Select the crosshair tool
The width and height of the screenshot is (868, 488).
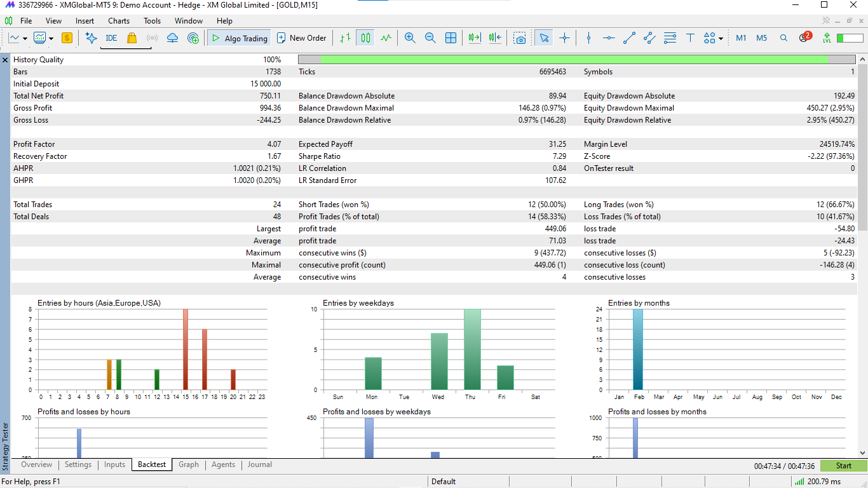pyautogui.click(x=564, y=38)
